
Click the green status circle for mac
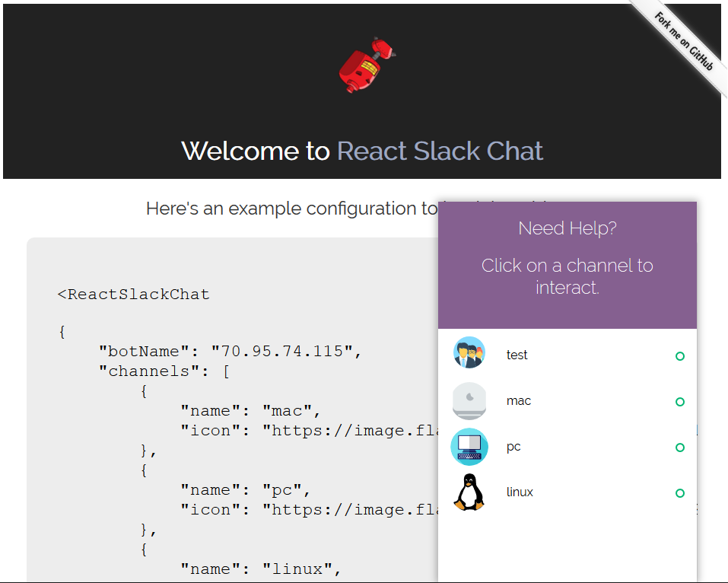(680, 402)
